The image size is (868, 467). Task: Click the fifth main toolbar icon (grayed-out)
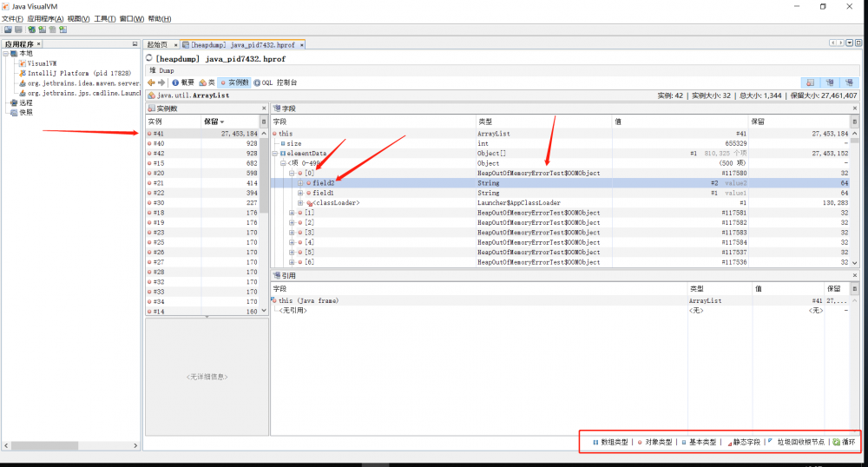tap(53, 30)
